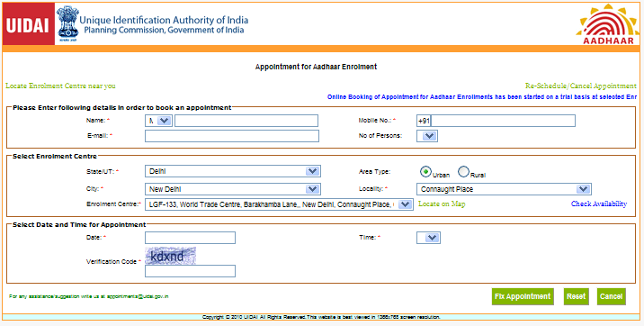Click the Fix Appointment button

point(523,296)
